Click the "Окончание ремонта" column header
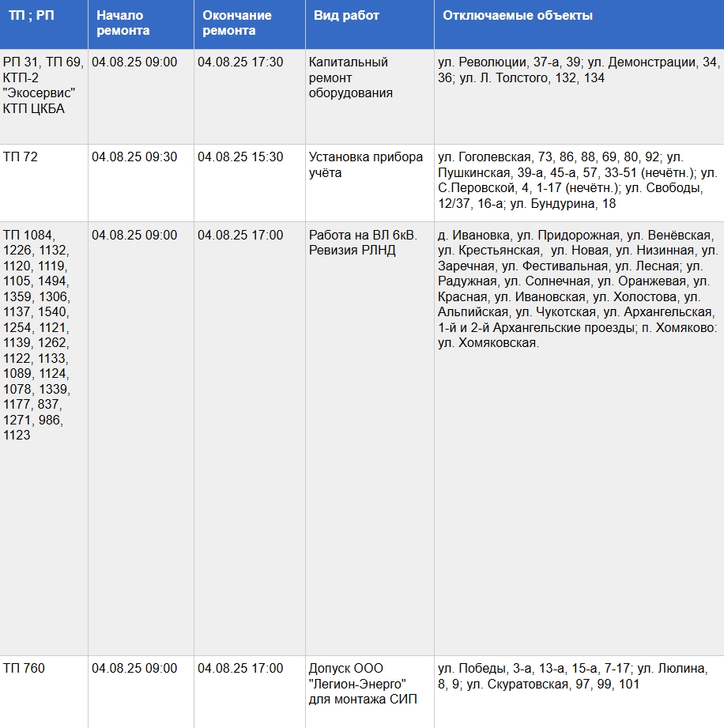This screenshot has width=724, height=728. [236, 24]
